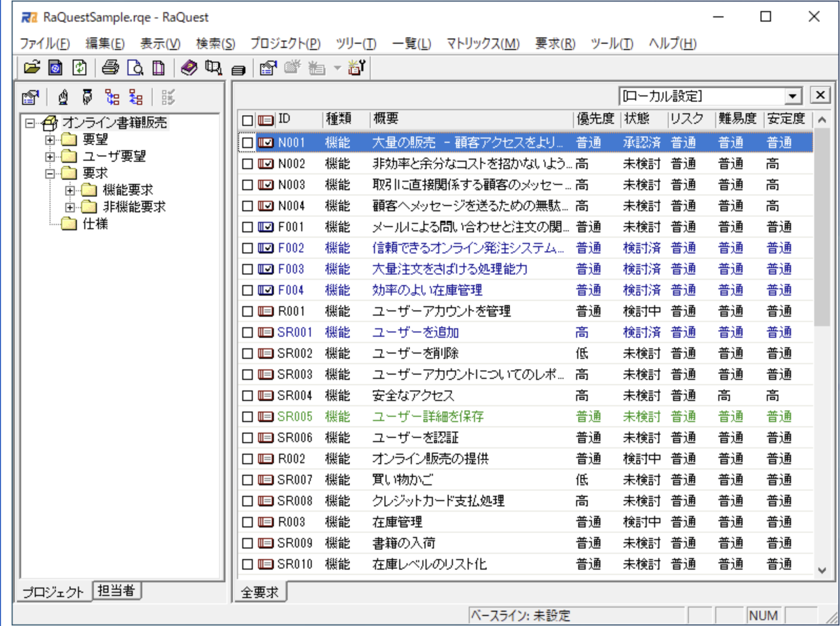Tick the checkbox next to SR005
This screenshot has width=840, height=626.
(x=247, y=417)
